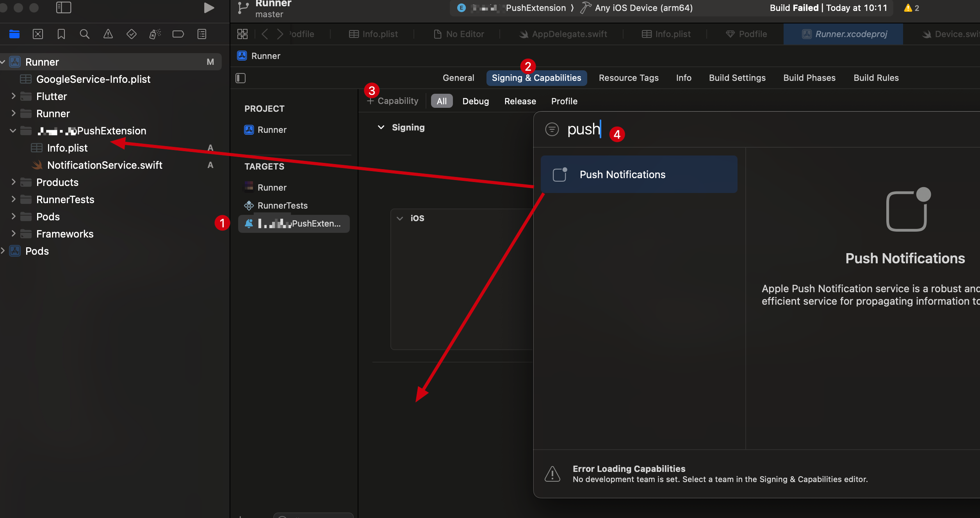Select the Profile configuration filter
The height and width of the screenshot is (518, 980).
(564, 101)
